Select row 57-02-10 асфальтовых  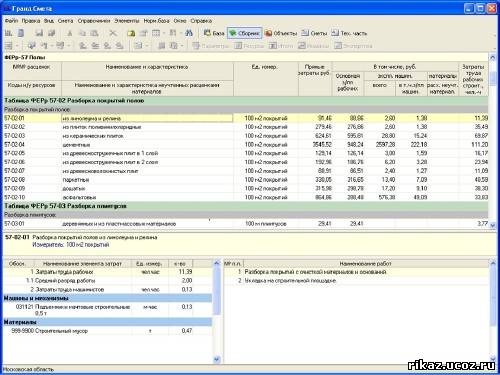(246, 197)
